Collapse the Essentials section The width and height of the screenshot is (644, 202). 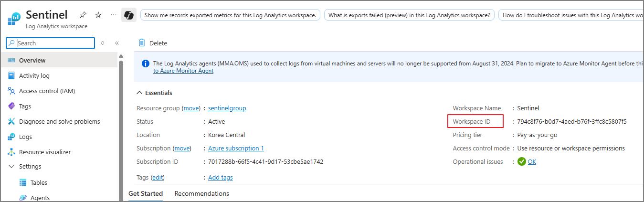[139, 93]
